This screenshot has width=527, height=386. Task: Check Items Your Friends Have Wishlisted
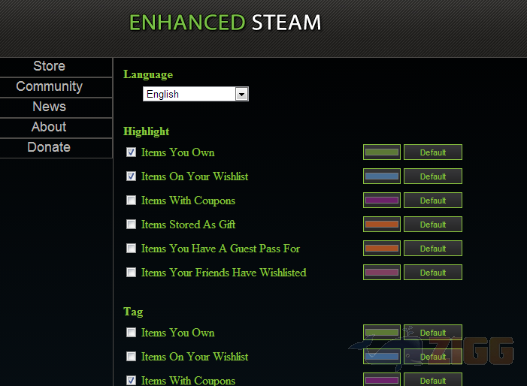[x=131, y=272]
